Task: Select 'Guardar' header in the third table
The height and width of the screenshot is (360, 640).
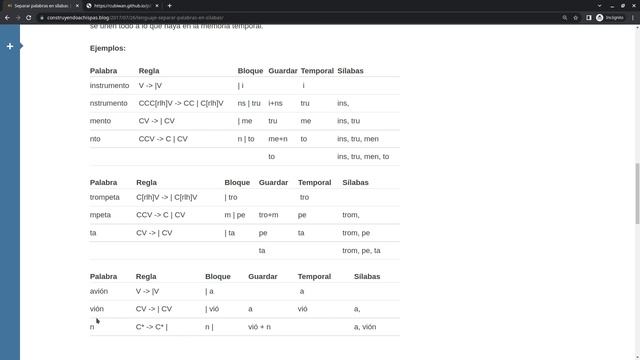Action: (x=263, y=276)
